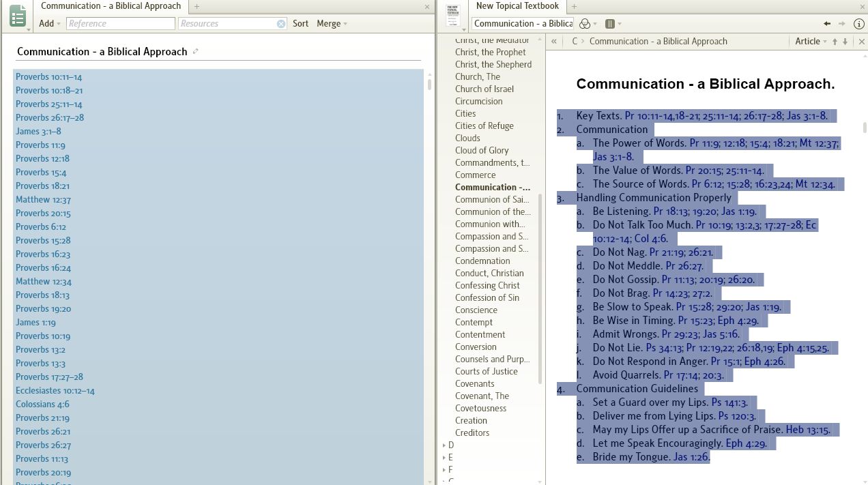Click the Sort button

[300, 23]
